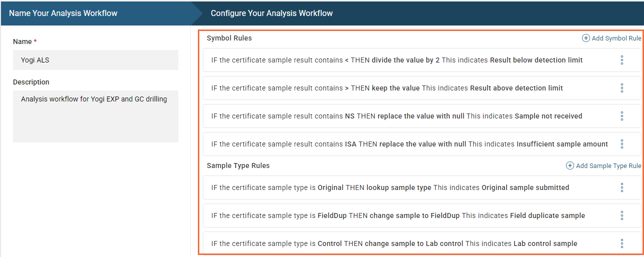Open options menu for Control sample type rule

[x=622, y=243]
